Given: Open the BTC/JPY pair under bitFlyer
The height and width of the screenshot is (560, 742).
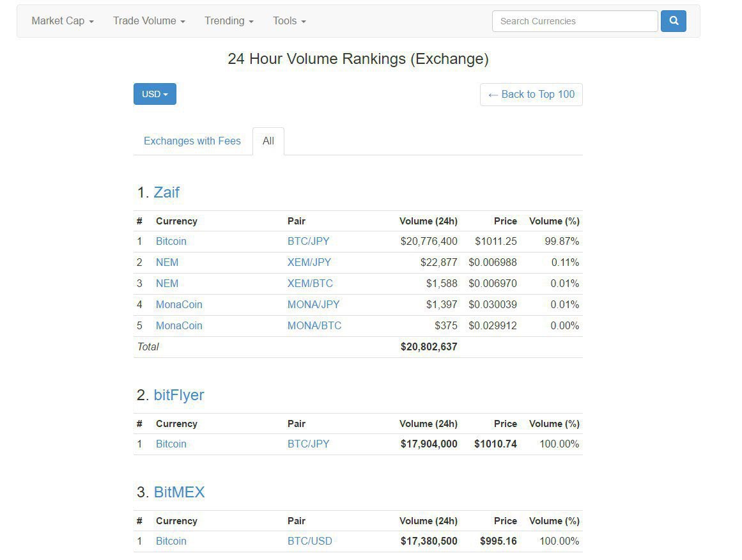Looking at the screenshot, I should [308, 444].
